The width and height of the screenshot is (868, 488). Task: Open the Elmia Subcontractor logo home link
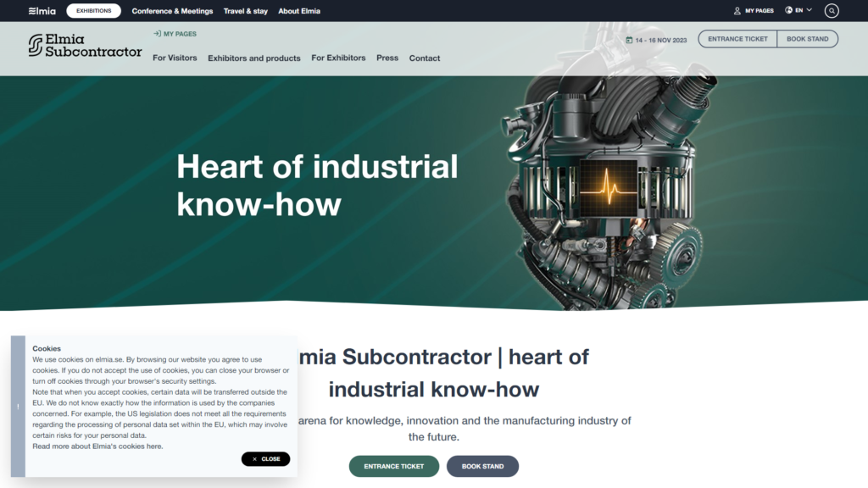pos(86,46)
